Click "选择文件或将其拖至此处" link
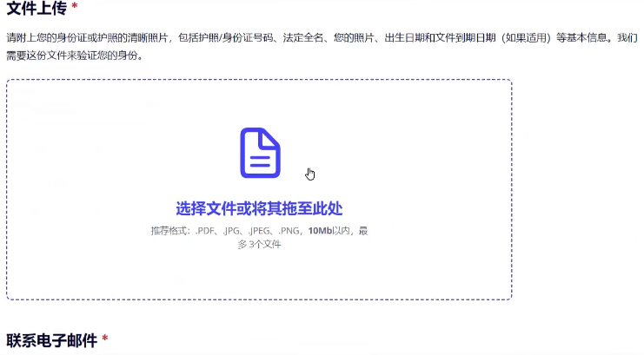This screenshot has height=355, width=644. click(259, 208)
